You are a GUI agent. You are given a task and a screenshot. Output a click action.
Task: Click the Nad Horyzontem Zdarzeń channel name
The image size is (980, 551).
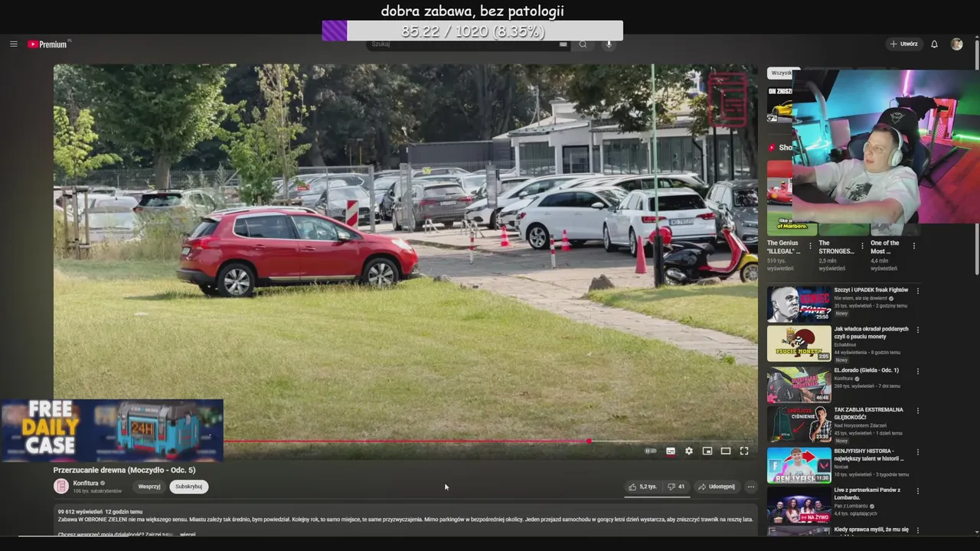tap(860, 425)
